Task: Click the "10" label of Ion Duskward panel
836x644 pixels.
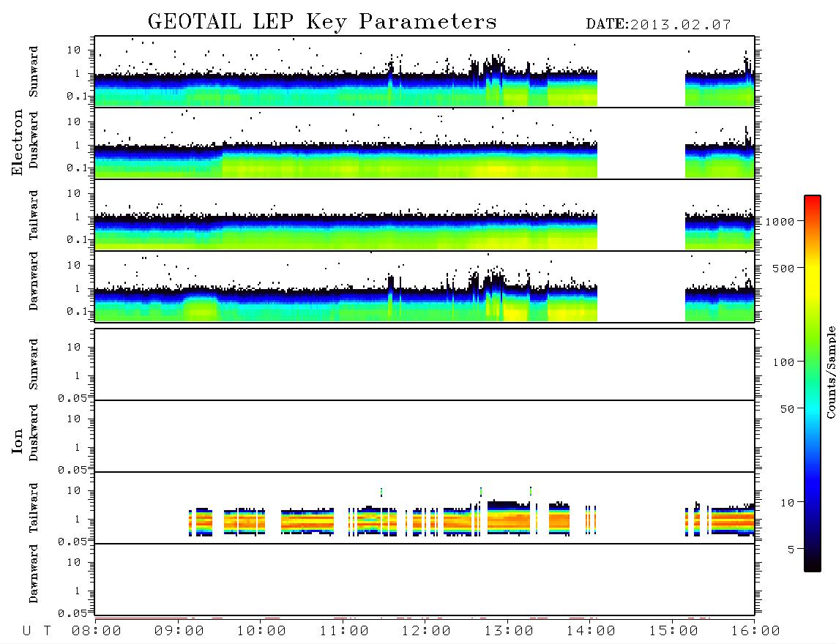Action: (x=74, y=419)
